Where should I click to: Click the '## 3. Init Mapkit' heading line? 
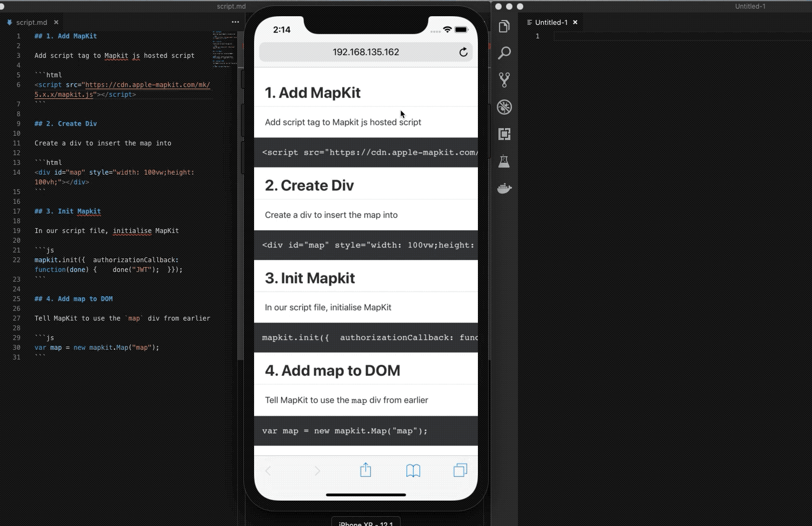(68, 211)
